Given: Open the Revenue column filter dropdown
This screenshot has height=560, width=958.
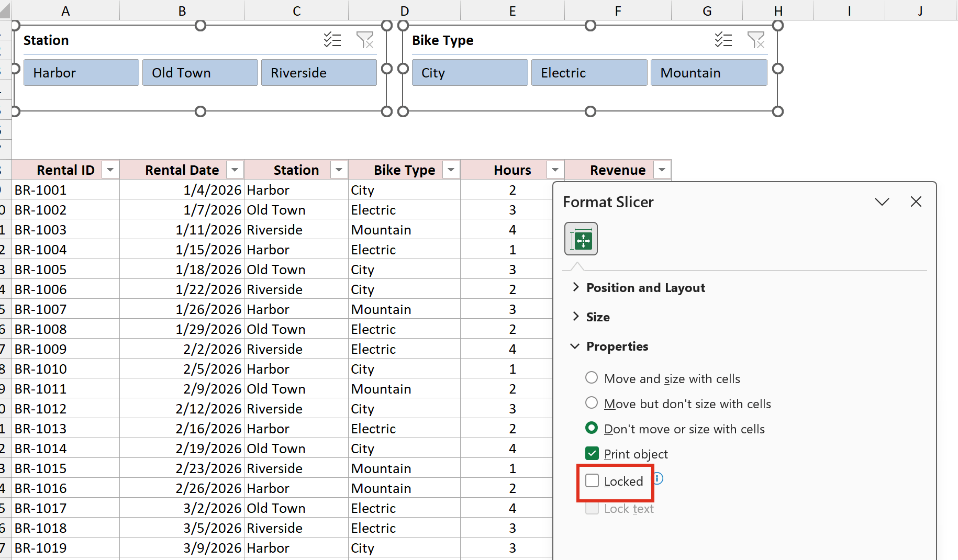Looking at the screenshot, I should 662,170.
